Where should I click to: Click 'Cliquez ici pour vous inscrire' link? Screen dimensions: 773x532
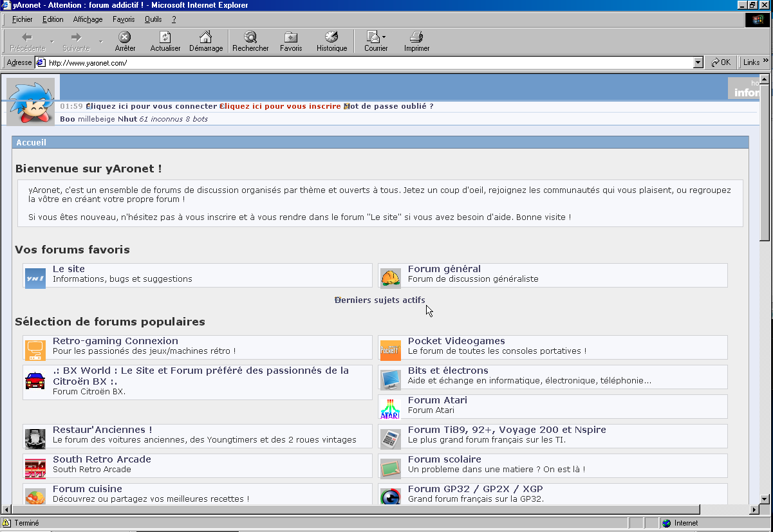[x=281, y=106]
